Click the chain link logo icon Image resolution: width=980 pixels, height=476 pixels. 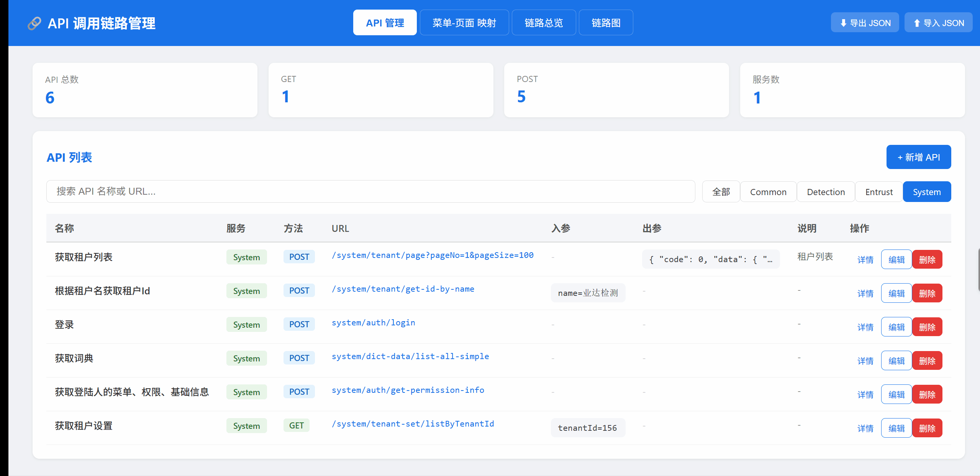point(34,23)
